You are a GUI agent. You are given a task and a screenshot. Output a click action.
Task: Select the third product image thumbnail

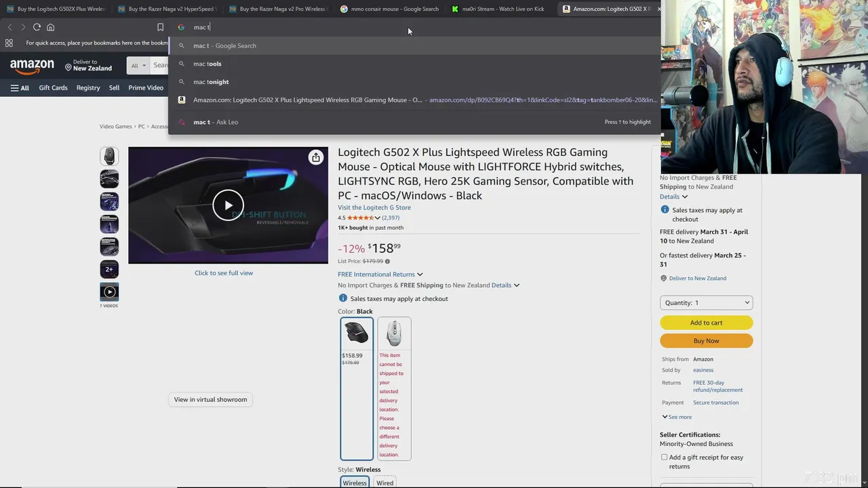point(109,201)
